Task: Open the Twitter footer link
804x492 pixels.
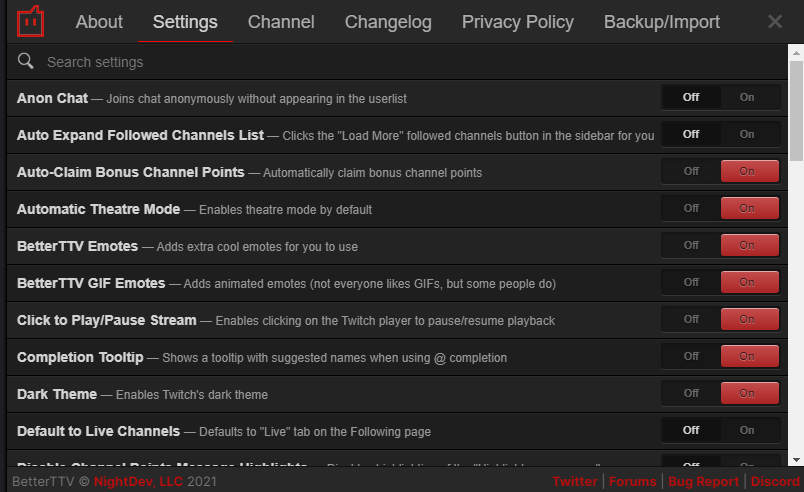Action: (575, 481)
